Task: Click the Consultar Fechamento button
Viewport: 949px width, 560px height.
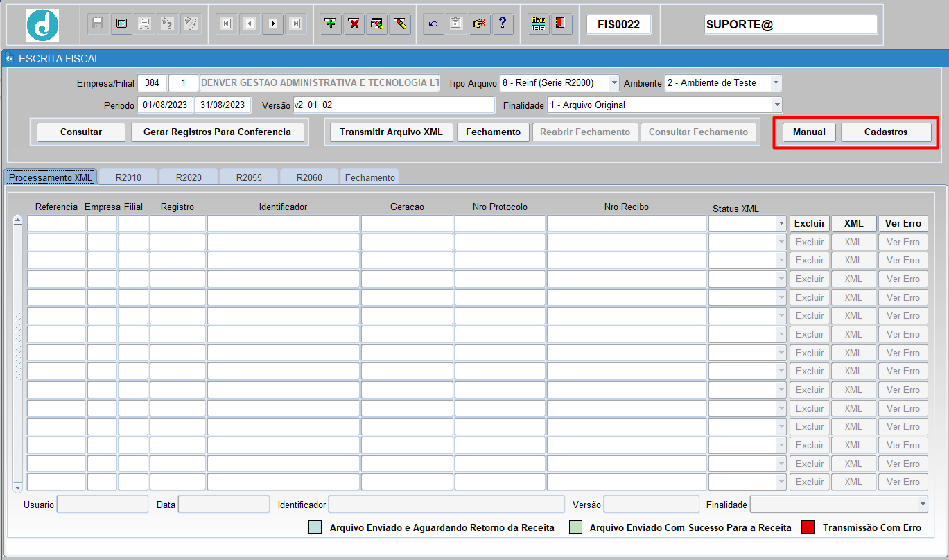Action: click(x=698, y=132)
